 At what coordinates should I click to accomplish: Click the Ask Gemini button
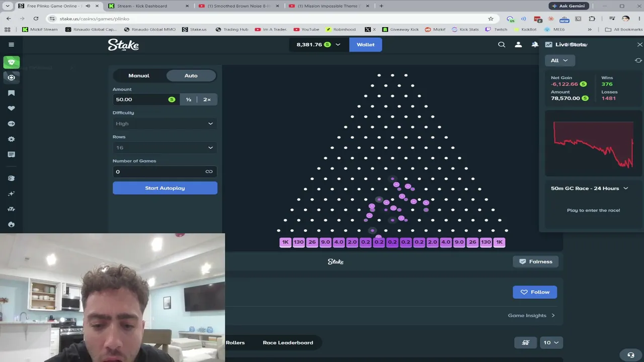pyautogui.click(x=570, y=6)
